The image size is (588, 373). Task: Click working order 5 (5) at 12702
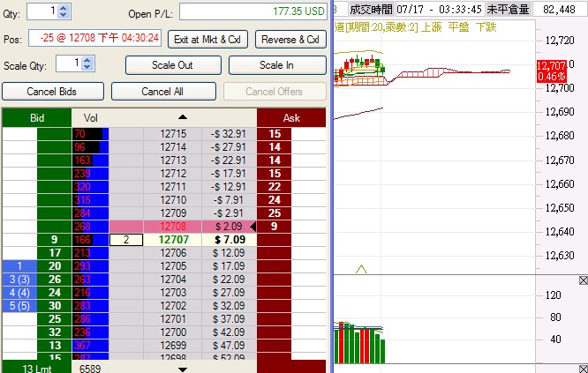(19, 306)
